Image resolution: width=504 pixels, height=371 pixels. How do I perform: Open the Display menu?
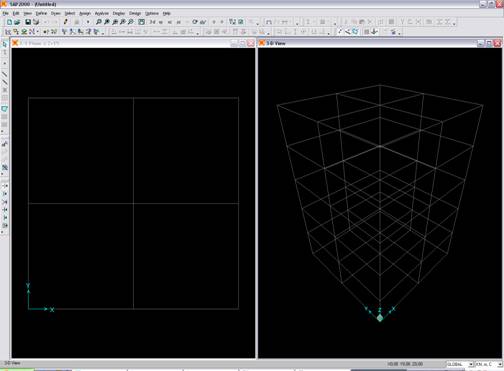119,13
